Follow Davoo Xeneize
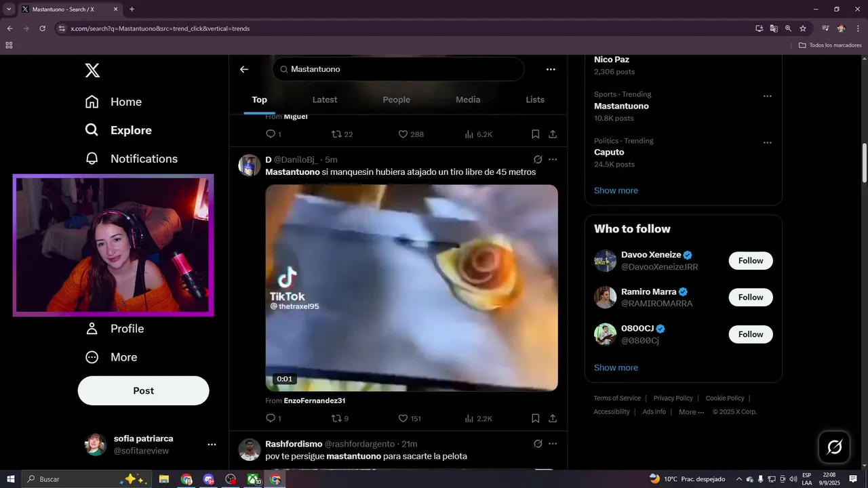The width and height of the screenshot is (868, 488). point(751,261)
